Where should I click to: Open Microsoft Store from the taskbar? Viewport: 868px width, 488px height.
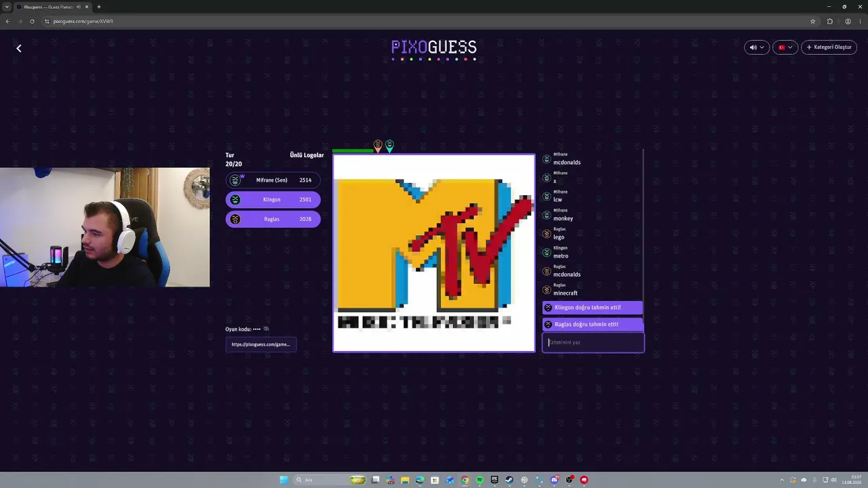coord(435,480)
